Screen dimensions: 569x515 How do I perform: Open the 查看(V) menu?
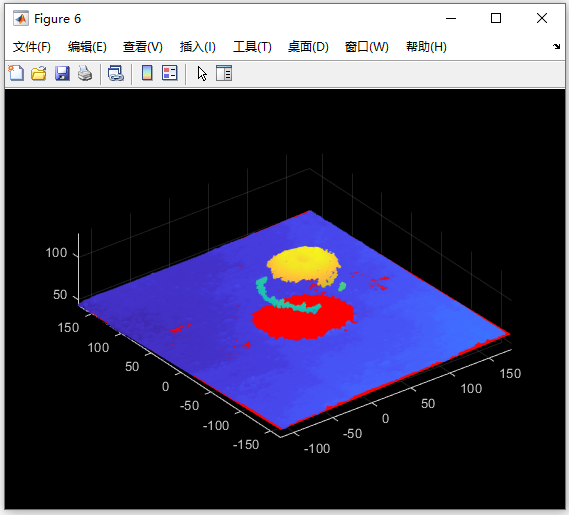[x=143, y=47]
